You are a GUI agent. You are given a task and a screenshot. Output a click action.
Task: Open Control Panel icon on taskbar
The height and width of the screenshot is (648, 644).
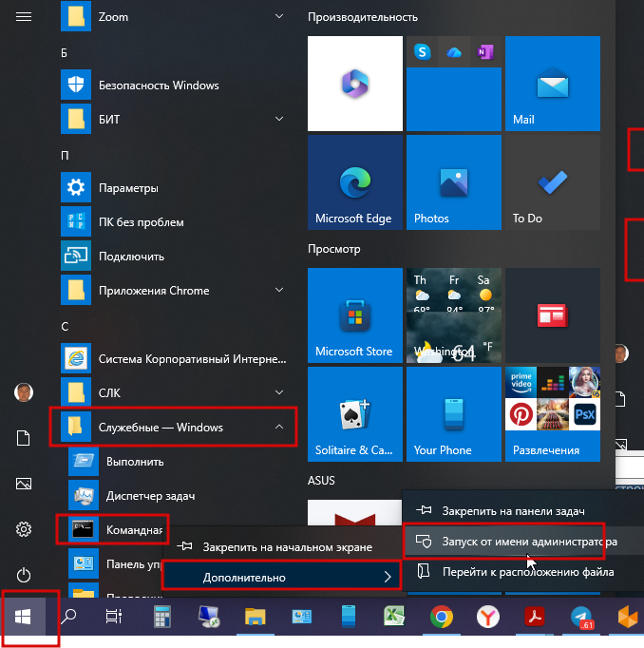pyautogui.click(x=301, y=618)
